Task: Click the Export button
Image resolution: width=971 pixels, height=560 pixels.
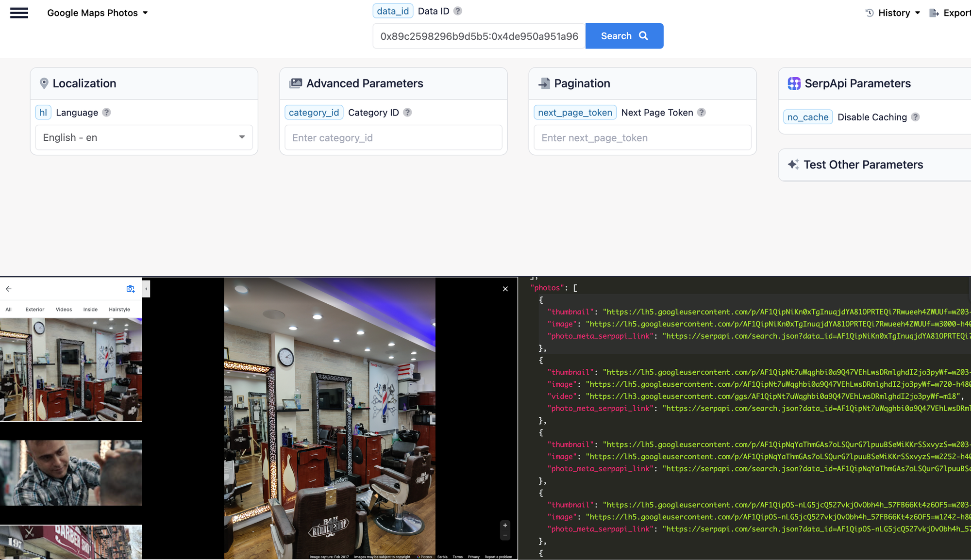Action: pyautogui.click(x=951, y=13)
